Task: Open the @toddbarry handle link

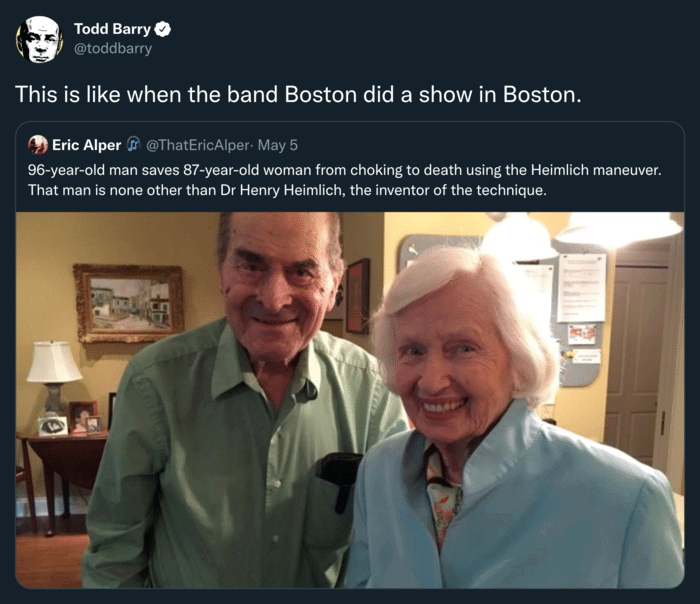Action: (x=112, y=48)
